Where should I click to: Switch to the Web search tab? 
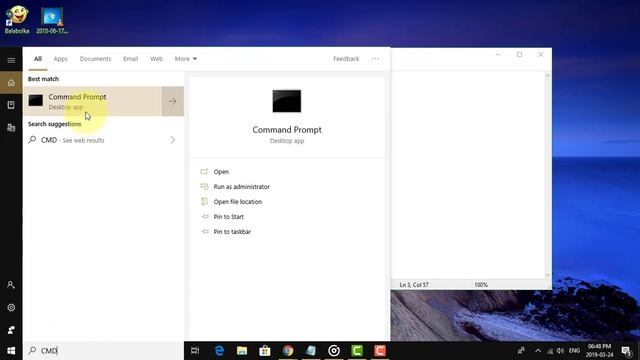(x=156, y=59)
